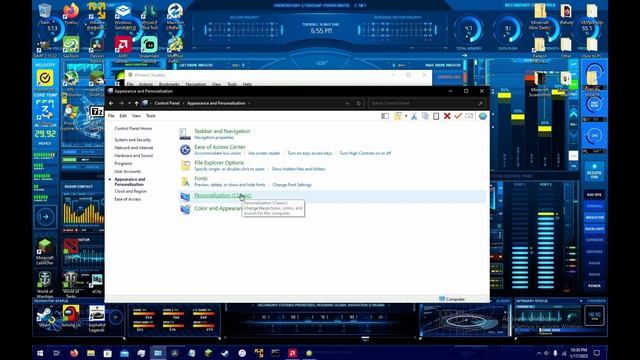Image resolution: width=640 pixels, height=360 pixels.
Task: Open the Recycle Bin desktop icon
Action: 45,13
